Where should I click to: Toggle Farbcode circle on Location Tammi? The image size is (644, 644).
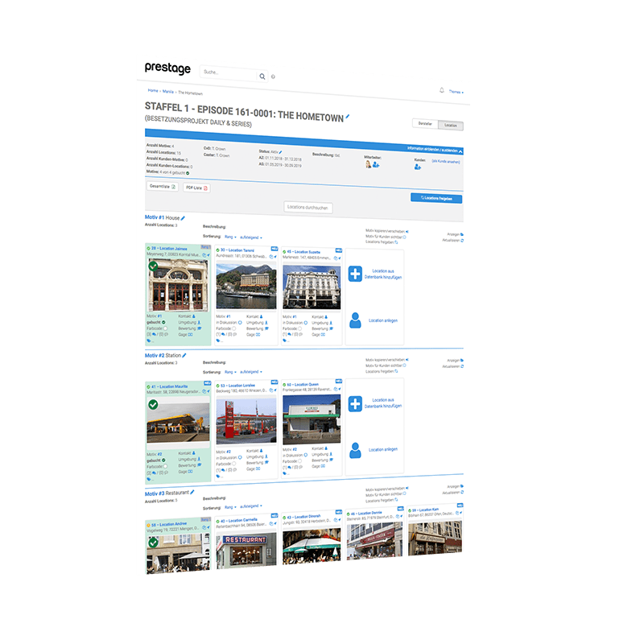tap(234, 328)
